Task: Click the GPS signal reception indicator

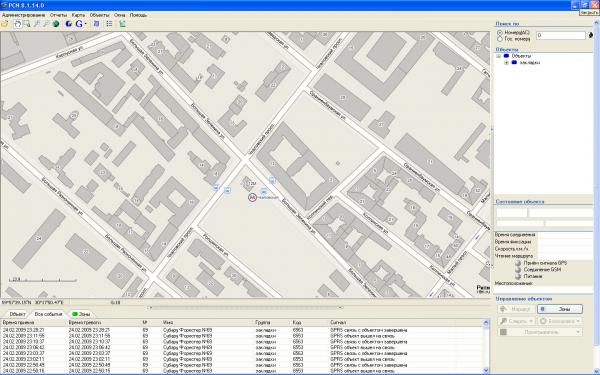Action: coord(518,263)
